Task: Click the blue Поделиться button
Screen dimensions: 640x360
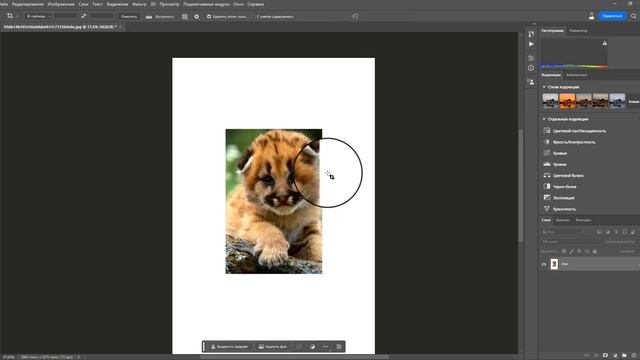Action: point(612,16)
